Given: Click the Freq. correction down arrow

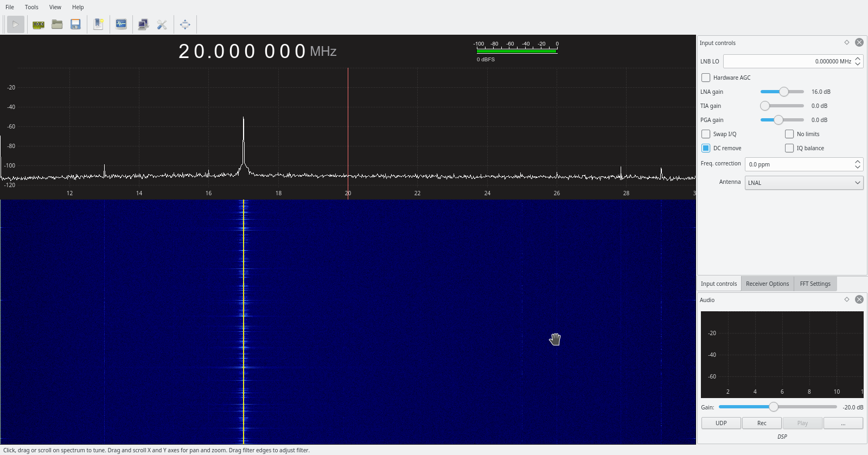Looking at the screenshot, I should coord(858,168).
